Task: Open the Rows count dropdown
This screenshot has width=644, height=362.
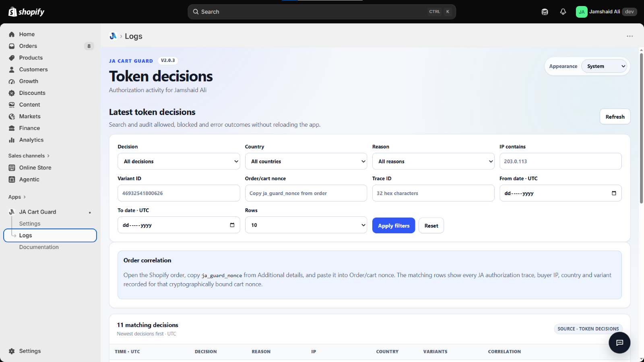Action: pos(306,225)
